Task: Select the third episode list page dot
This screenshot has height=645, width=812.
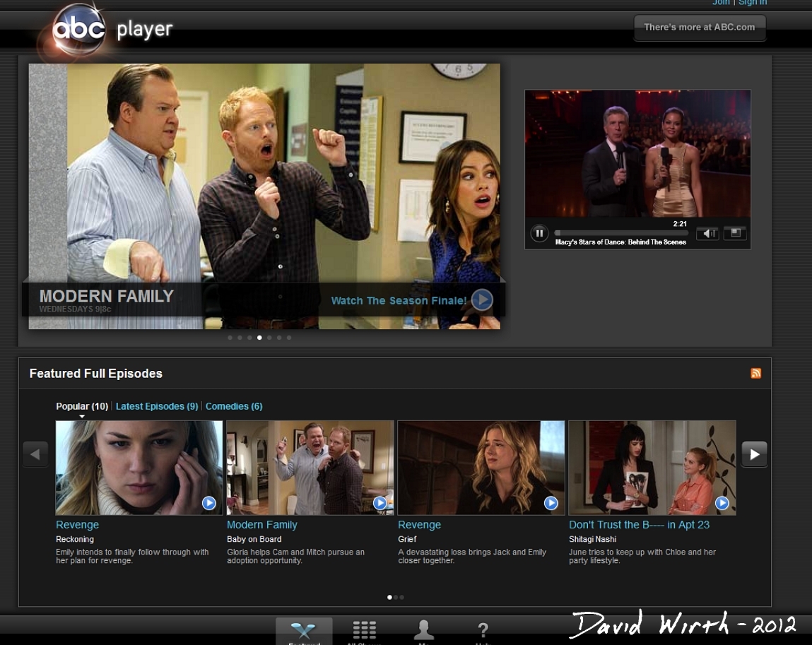Action: coord(402,598)
